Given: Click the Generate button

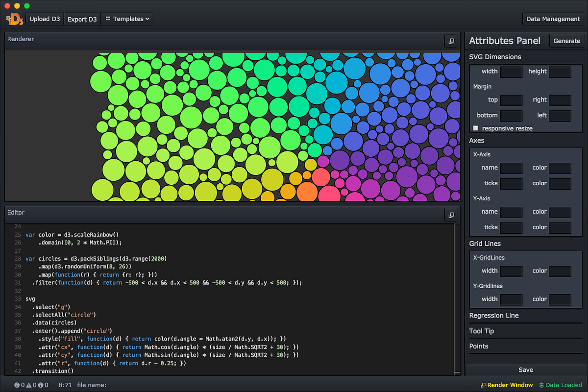Looking at the screenshot, I should click(567, 41).
